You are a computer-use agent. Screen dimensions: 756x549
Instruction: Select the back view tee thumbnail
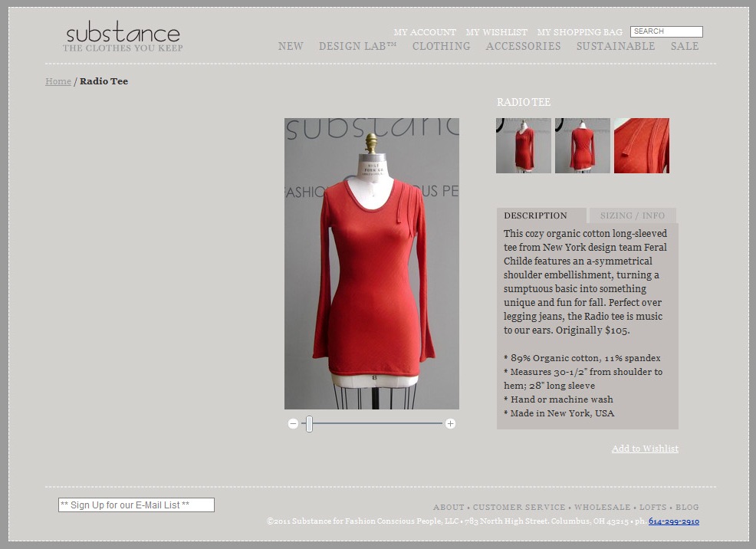pyautogui.click(x=582, y=146)
